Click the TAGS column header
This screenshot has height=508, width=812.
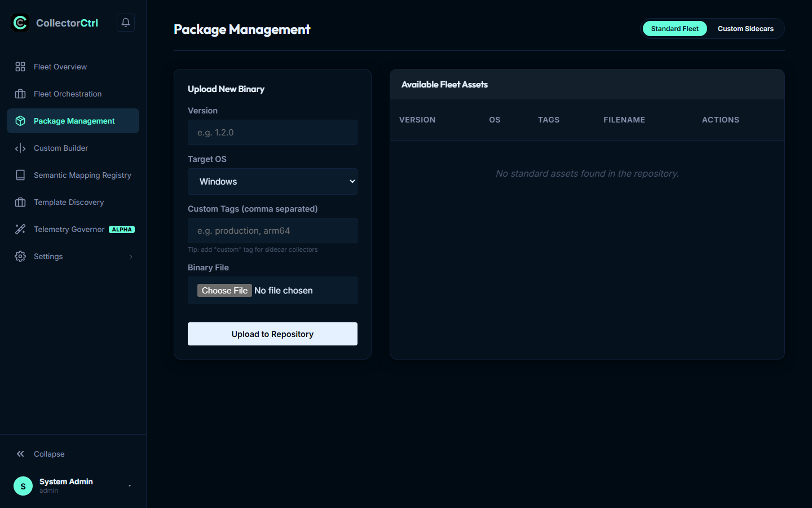click(x=549, y=120)
